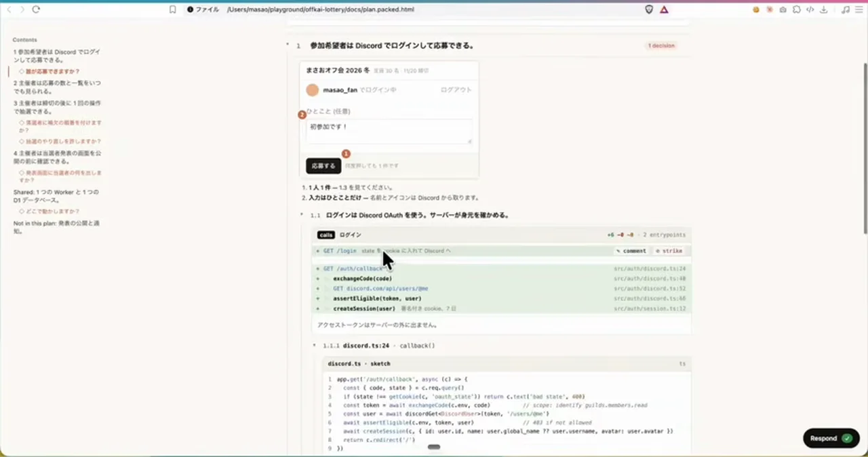This screenshot has height=457, width=868.
Task: Expand the assertEligible(token, user) row plus
Action: pyautogui.click(x=317, y=298)
